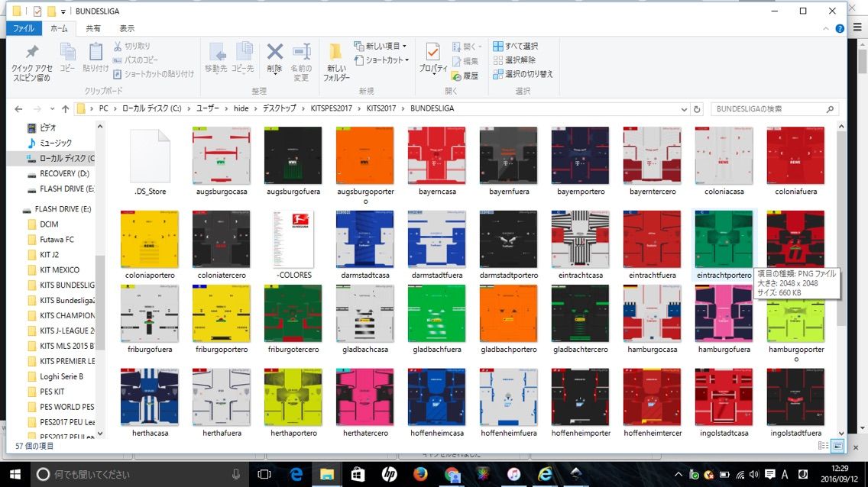Select the Loghi Serie B folder in sidebar
This screenshot has height=487, width=868.
(60, 376)
